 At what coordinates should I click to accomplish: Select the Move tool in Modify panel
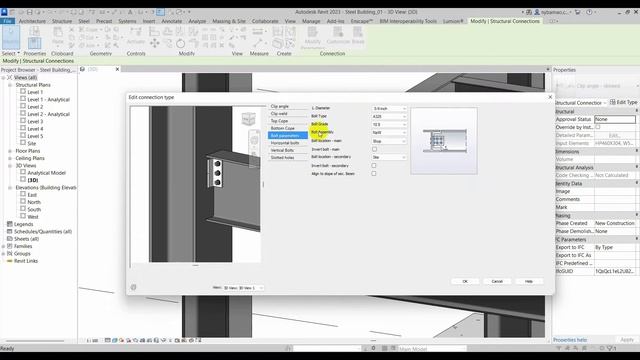(x=155, y=43)
